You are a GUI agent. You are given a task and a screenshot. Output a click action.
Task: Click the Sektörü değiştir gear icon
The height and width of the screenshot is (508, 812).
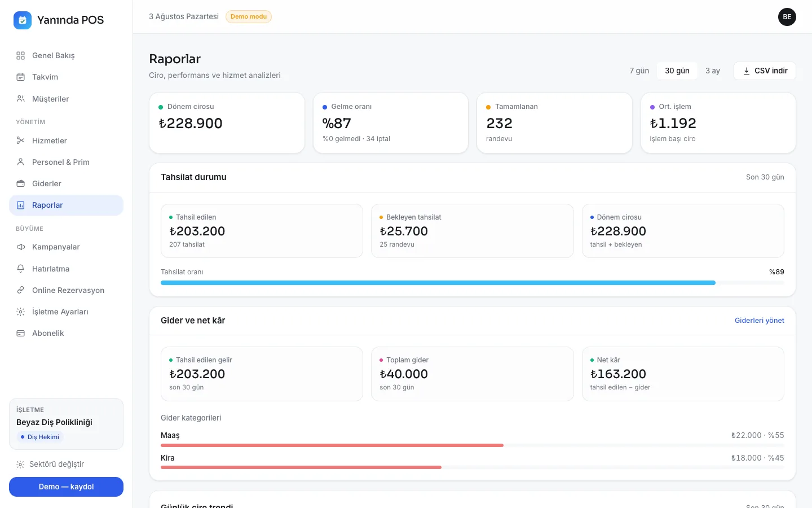(x=20, y=465)
